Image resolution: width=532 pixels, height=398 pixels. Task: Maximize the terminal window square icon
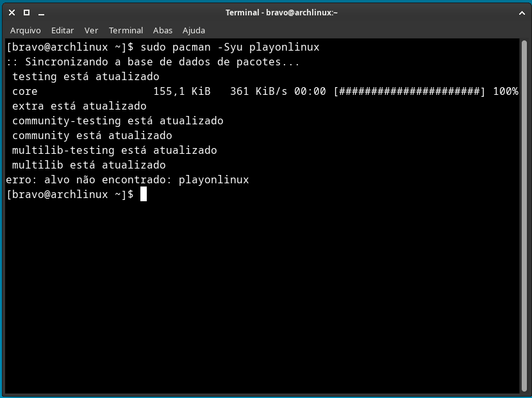point(26,13)
